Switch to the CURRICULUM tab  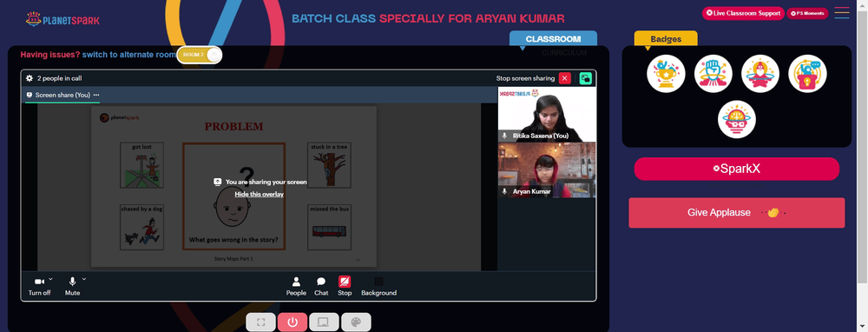coord(564,53)
